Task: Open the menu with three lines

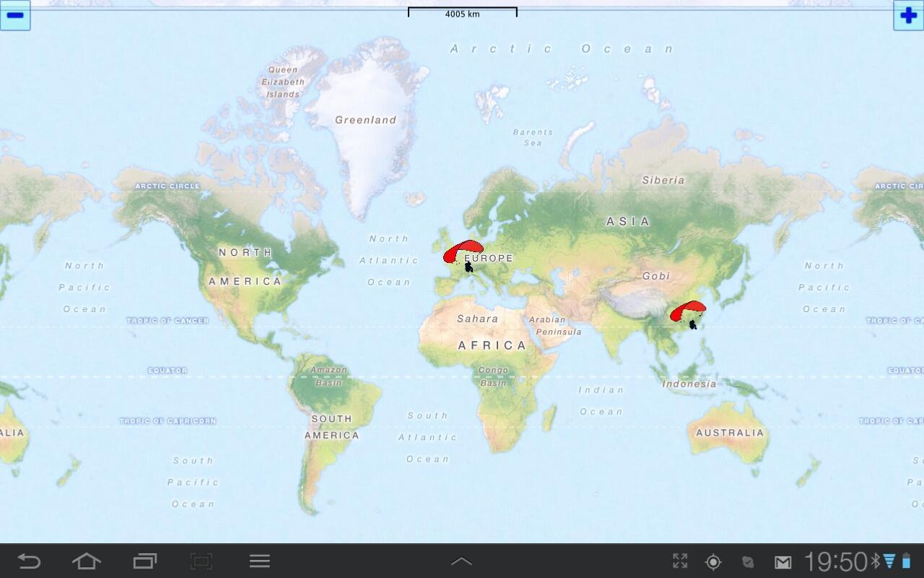Action: 259,561
